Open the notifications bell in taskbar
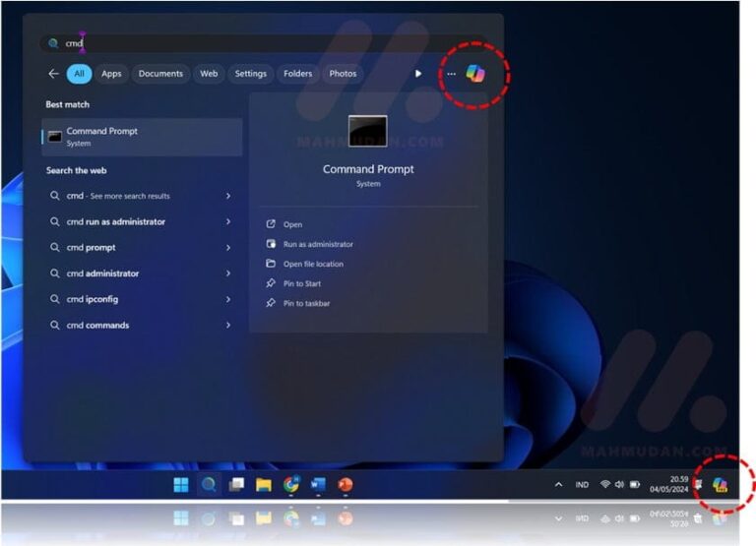Image resolution: width=756 pixels, height=546 pixels. click(698, 485)
